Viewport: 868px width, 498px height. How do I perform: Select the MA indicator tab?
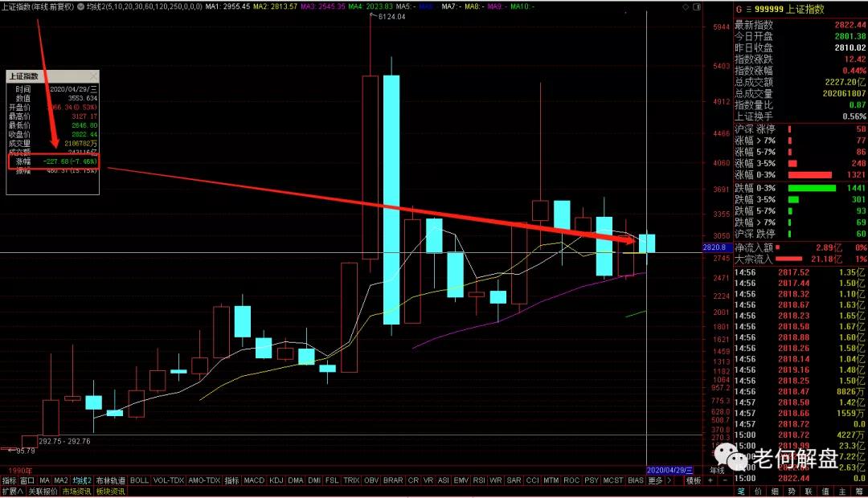[x=45, y=480]
